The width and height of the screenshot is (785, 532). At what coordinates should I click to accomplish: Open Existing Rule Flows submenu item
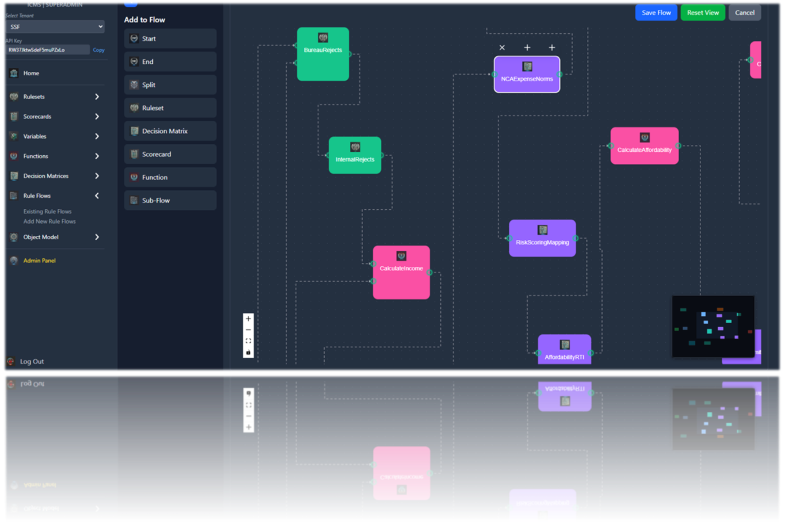click(x=47, y=212)
